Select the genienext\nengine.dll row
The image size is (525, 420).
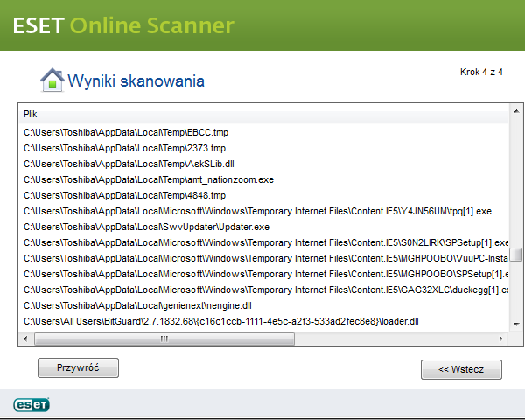tap(264, 305)
